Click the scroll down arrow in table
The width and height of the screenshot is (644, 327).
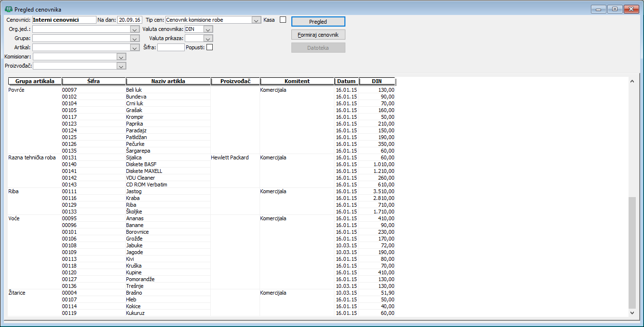632,313
